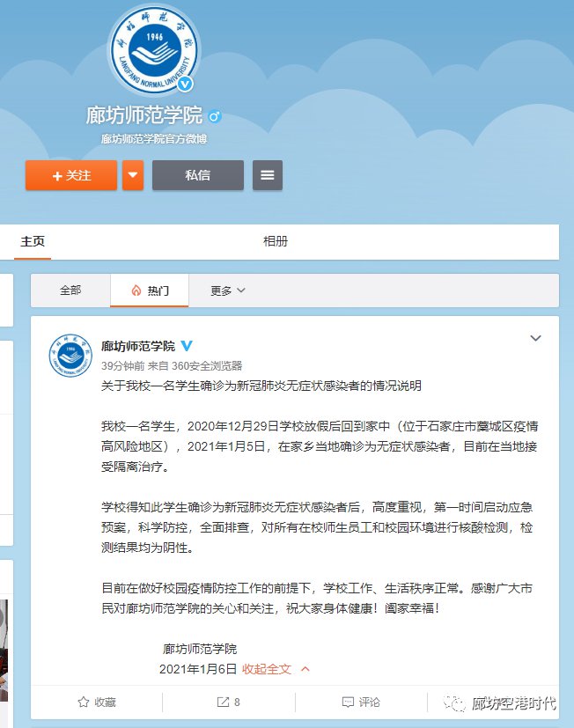574x728 pixels.
Task: Click post title line 关于我校一名学生确诊
Action: coord(261,386)
